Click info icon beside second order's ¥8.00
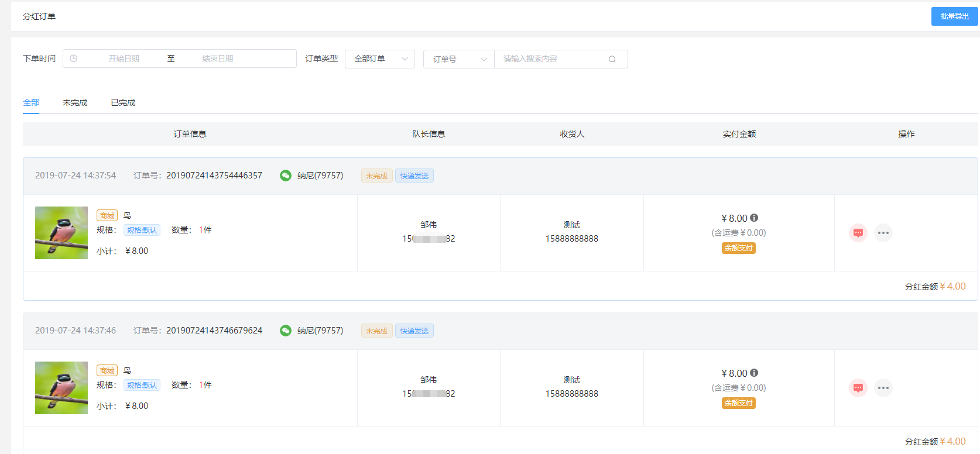 point(754,373)
